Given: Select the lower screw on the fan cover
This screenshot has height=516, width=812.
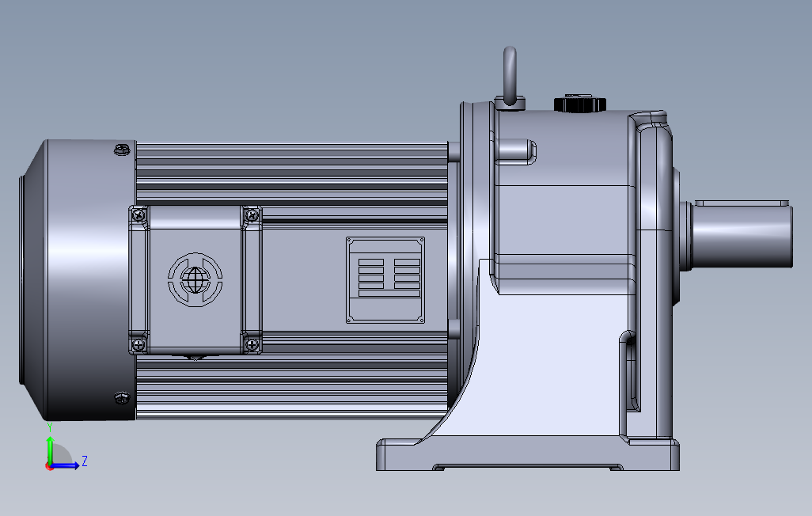Looking at the screenshot, I should [122, 397].
